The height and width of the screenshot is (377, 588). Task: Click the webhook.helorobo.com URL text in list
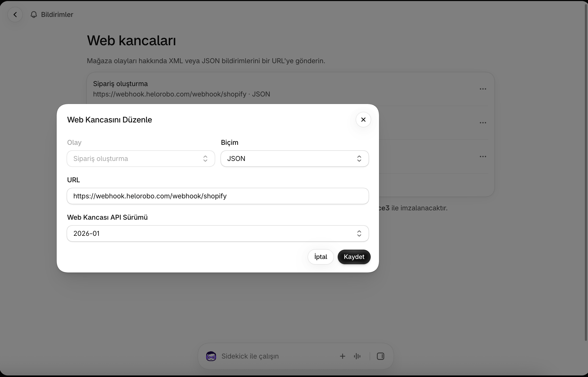[169, 94]
